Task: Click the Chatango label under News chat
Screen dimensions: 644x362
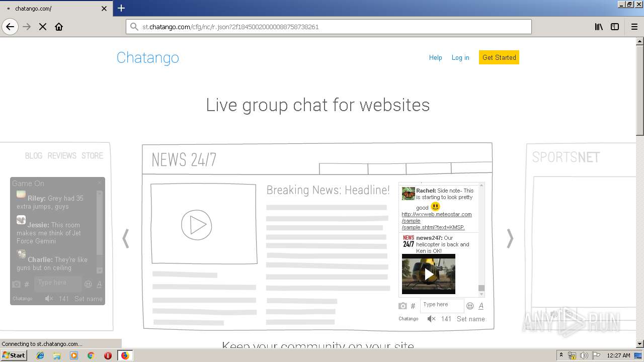Action: pos(409,319)
